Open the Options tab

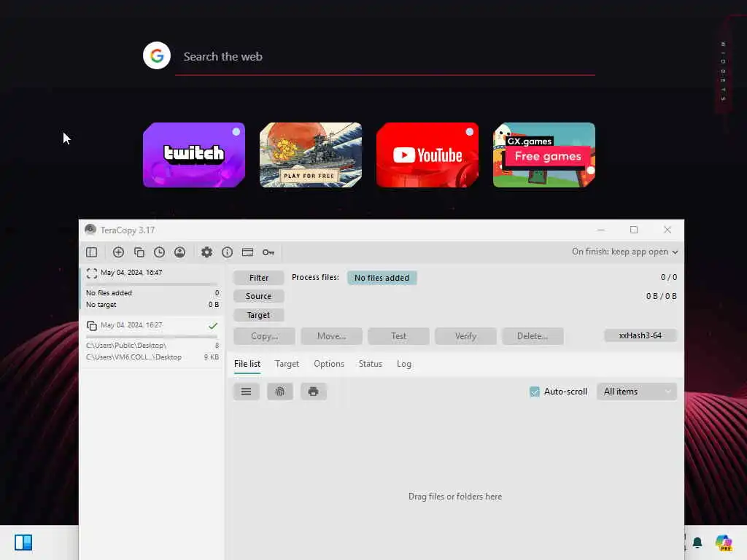(x=329, y=364)
